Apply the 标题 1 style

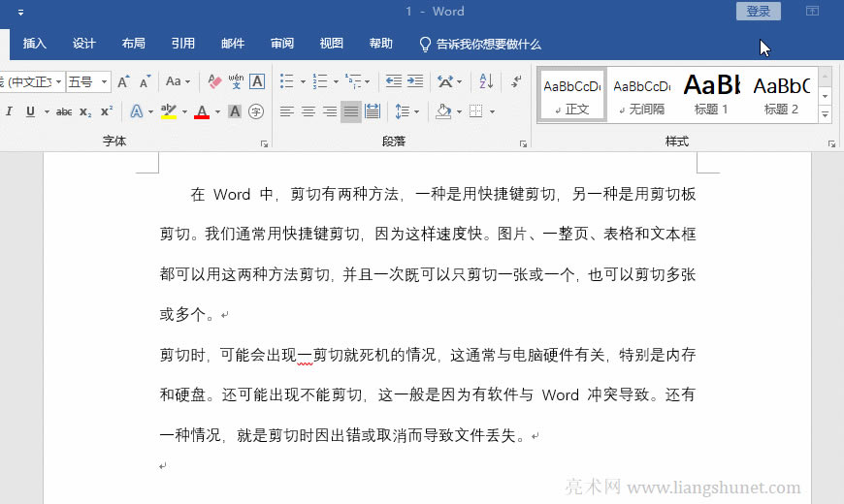tap(711, 94)
